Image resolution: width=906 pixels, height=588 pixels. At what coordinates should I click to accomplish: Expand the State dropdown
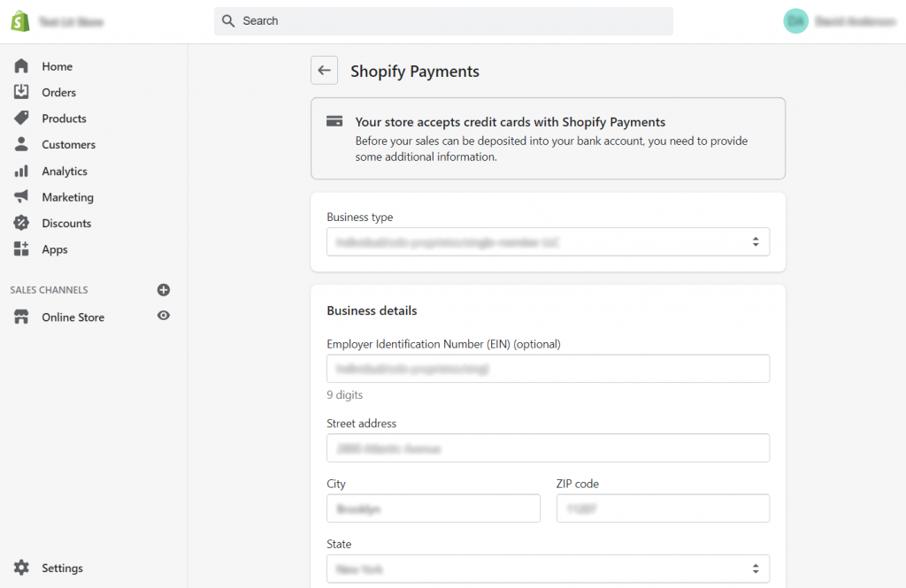click(548, 569)
